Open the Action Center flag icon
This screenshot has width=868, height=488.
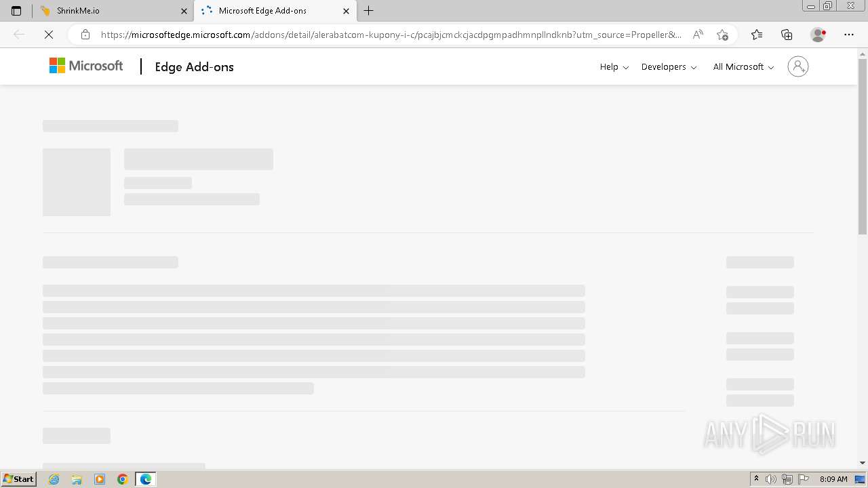tap(804, 479)
